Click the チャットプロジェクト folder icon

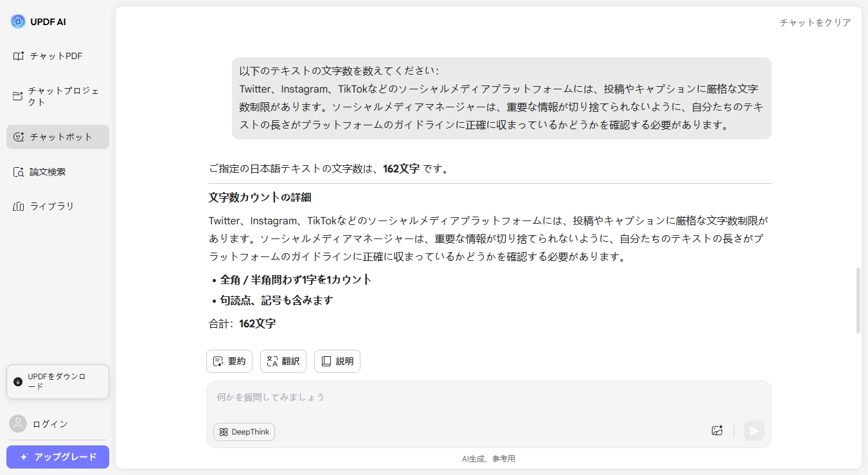[x=18, y=96]
